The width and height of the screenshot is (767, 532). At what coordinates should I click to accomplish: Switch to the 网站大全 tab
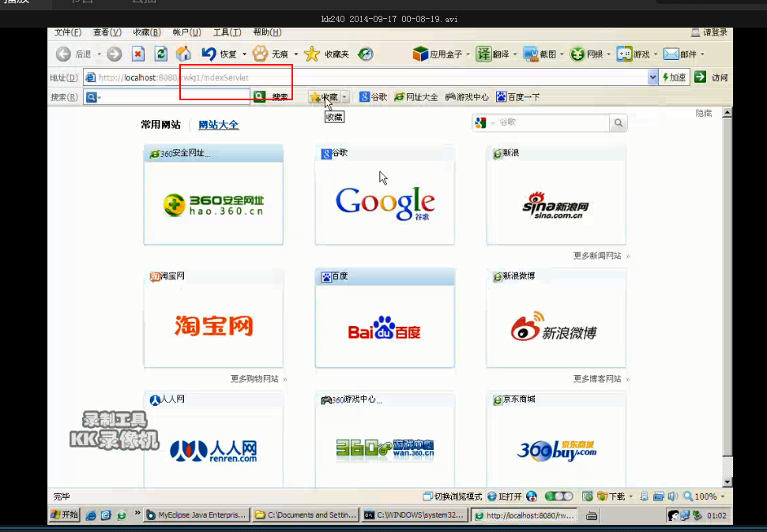[219, 125]
